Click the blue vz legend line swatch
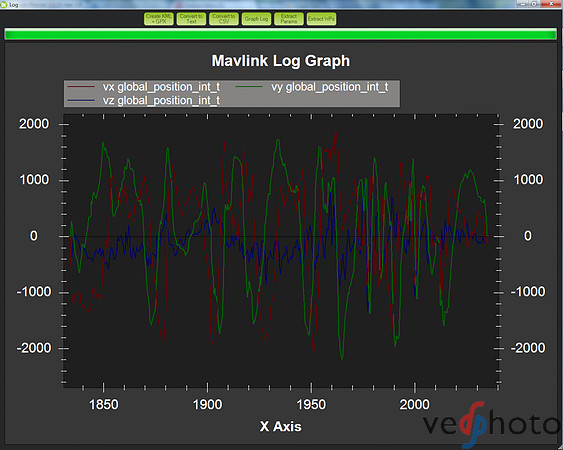This screenshot has height=450, width=563. (x=81, y=100)
